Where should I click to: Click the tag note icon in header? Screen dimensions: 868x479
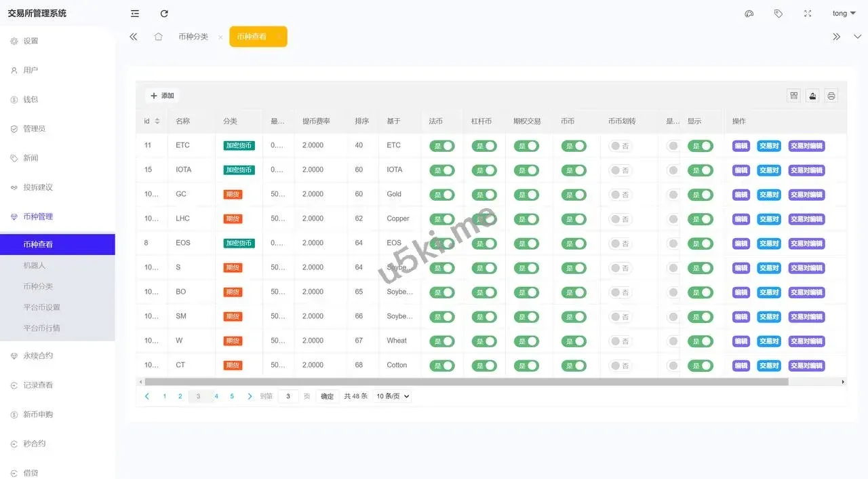(x=778, y=14)
